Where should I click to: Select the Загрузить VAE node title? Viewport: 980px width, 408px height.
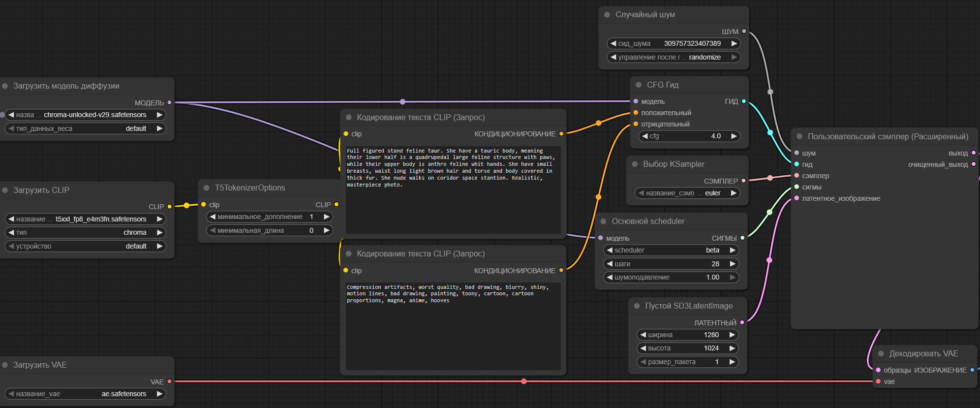coord(40,365)
